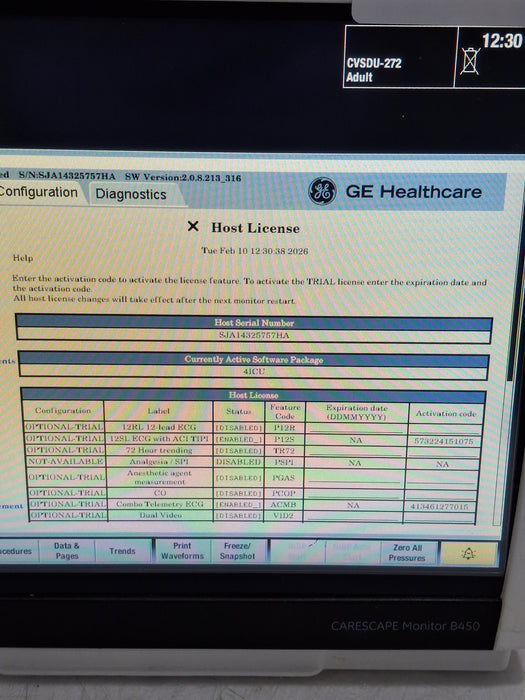
Task: Select the Combo Telemetry ECG label
Action: 160,504
